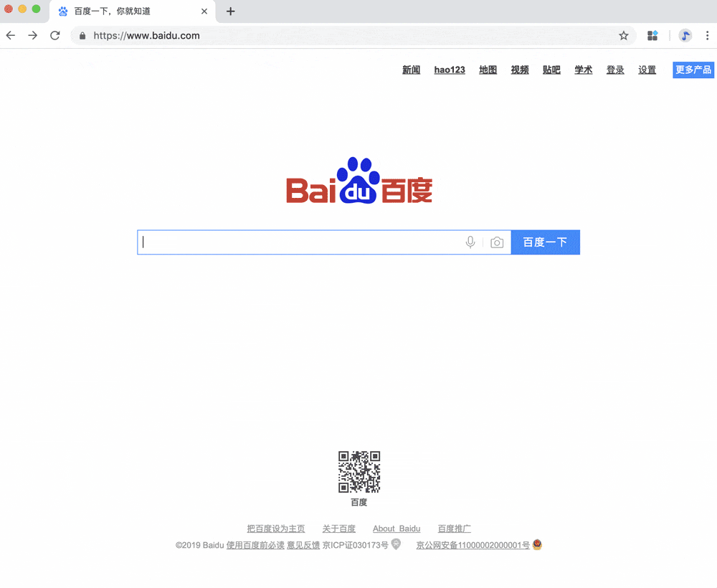Click the 京ICP证030173号 text
717x588 pixels.
pyautogui.click(x=356, y=545)
